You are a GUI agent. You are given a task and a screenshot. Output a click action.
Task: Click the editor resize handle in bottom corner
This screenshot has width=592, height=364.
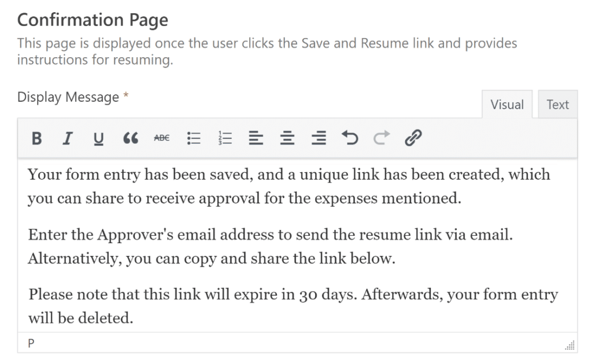point(570,346)
